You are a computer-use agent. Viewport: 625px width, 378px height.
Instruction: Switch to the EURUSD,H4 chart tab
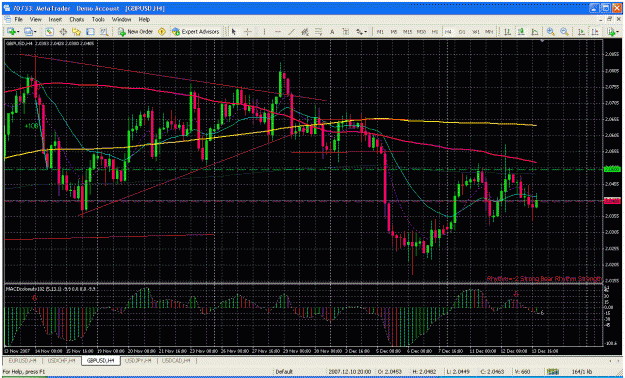23,361
